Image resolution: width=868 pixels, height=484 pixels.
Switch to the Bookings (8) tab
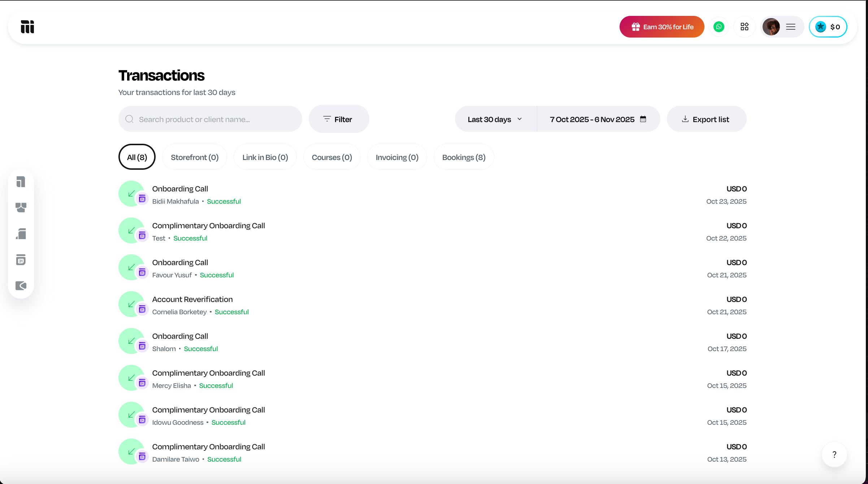click(464, 157)
